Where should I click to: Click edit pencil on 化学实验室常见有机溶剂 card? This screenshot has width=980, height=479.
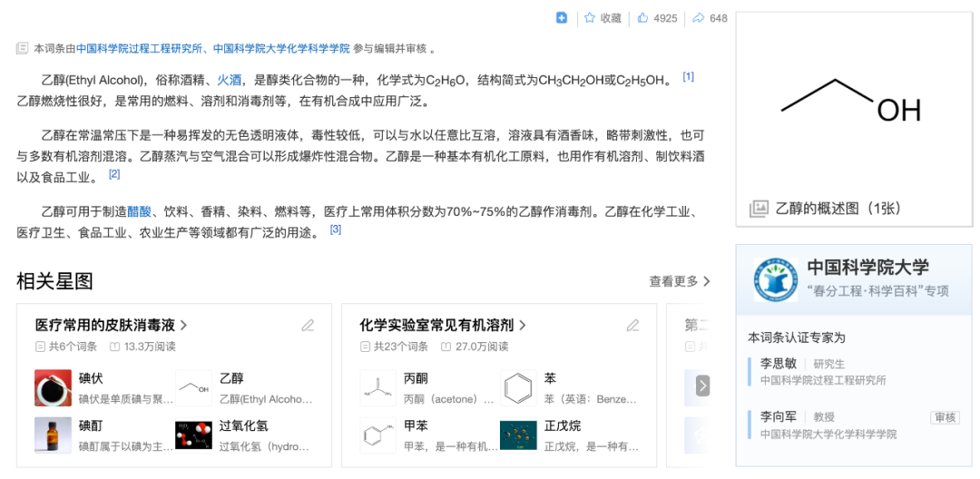[x=633, y=326]
